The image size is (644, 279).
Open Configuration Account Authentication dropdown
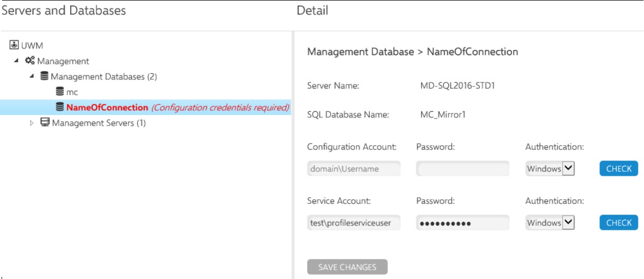click(x=550, y=169)
